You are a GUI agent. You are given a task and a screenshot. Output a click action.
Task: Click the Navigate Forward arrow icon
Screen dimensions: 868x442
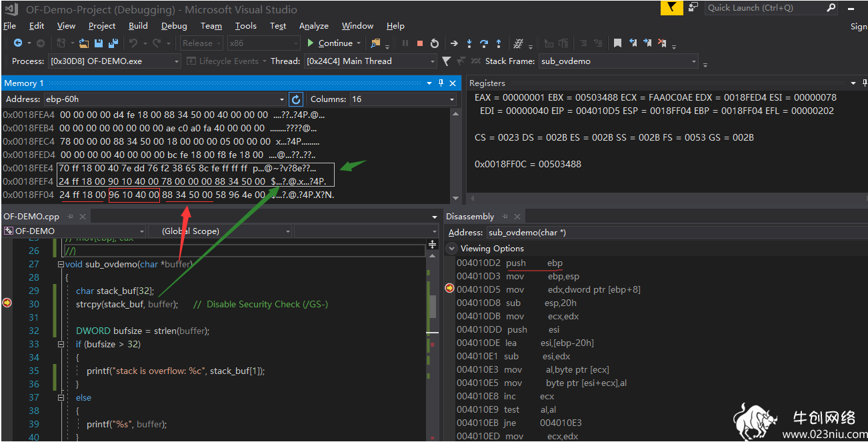coord(40,43)
